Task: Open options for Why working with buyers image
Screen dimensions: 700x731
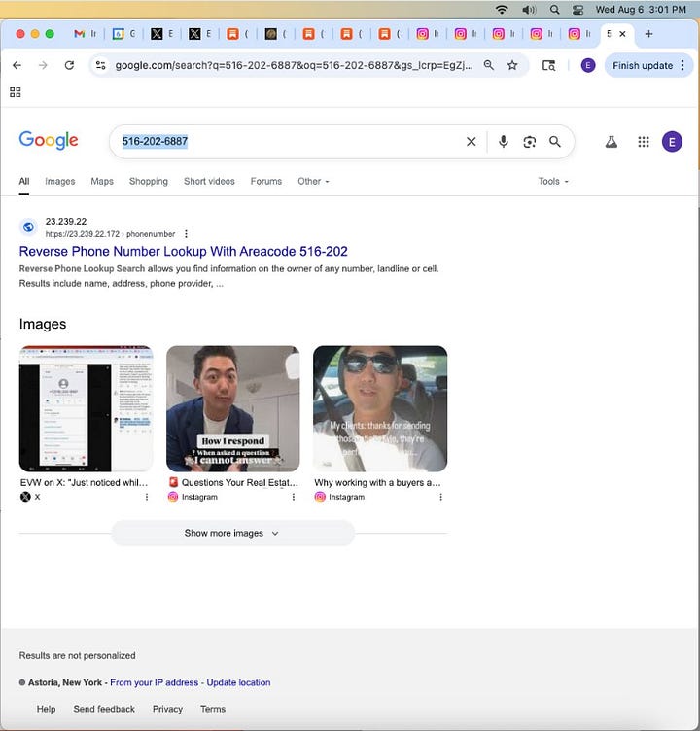Action: (x=440, y=497)
